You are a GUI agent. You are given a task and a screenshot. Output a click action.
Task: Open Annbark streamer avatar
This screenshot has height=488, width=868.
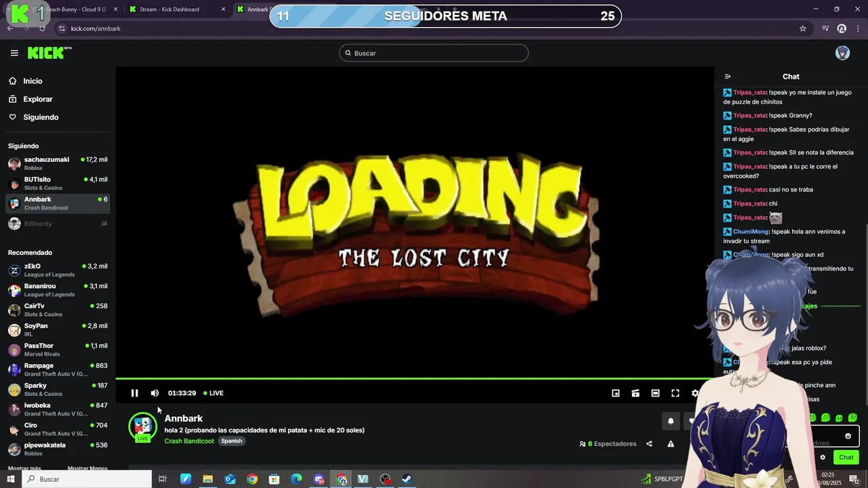[142, 426]
